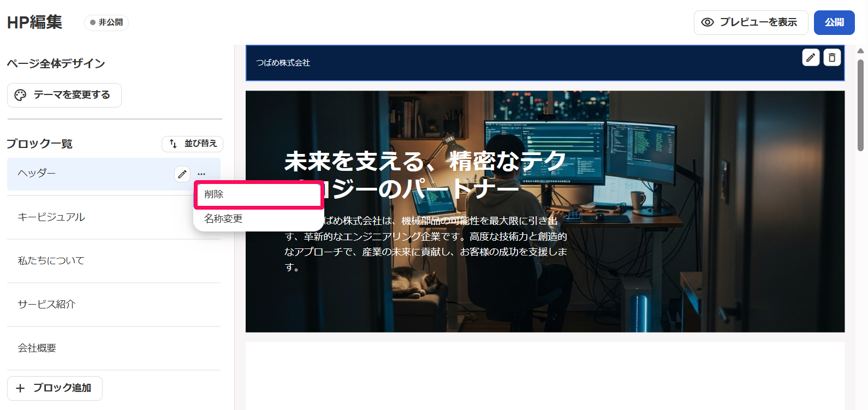Click the 並び替え sort button

[192, 144]
